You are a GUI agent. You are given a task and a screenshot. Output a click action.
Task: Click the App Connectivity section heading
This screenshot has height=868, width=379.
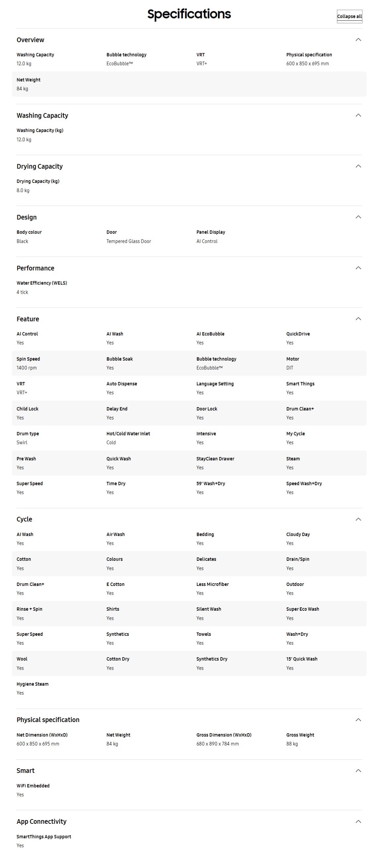coord(42,821)
